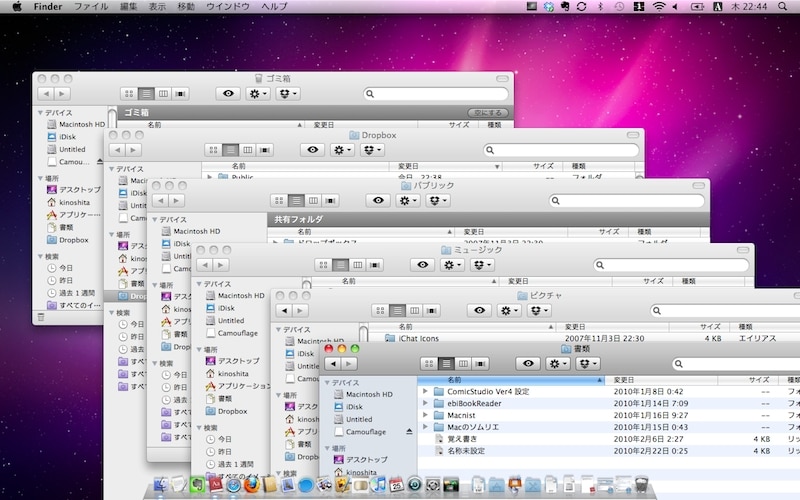Click search field in ゴミ箱 window

pyautogui.click(x=436, y=94)
